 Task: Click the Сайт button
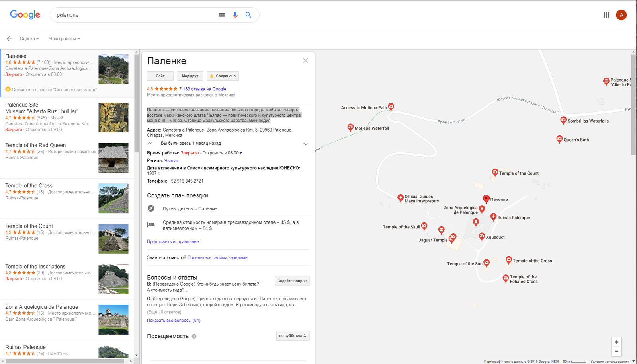(x=160, y=76)
